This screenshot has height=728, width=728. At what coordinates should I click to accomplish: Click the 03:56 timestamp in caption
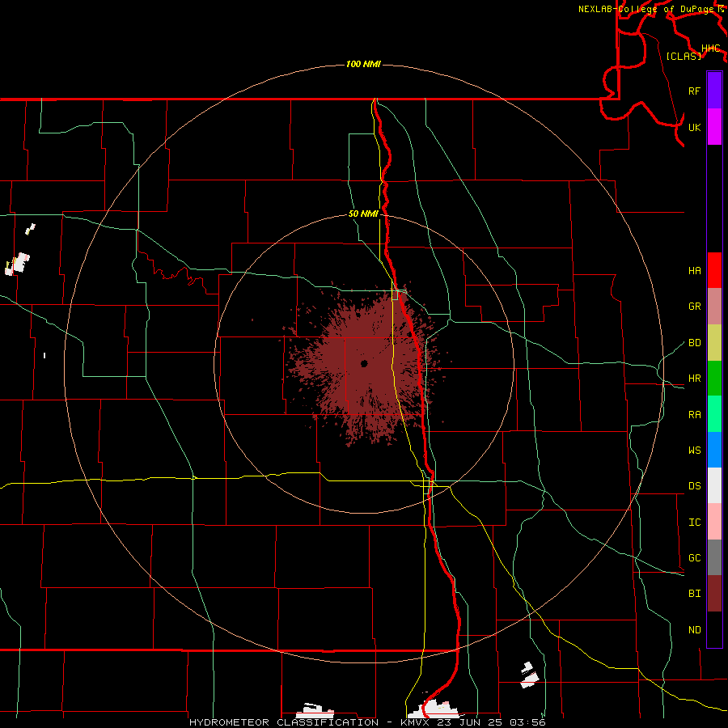(527, 722)
